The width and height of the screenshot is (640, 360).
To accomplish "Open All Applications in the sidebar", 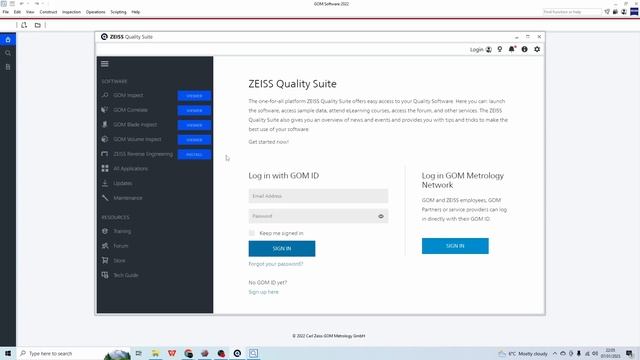I will pyautogui.click(x=131, y=169).
